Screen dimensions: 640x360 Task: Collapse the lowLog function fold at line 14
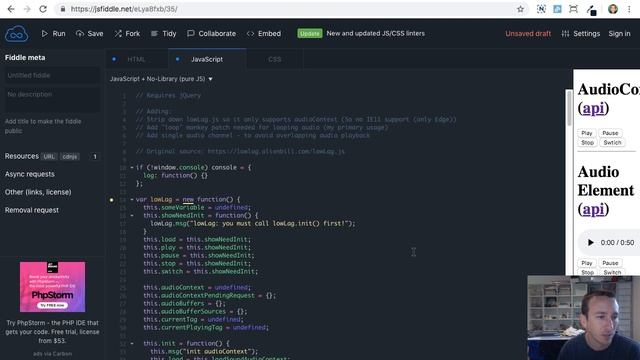pos(132,200)
